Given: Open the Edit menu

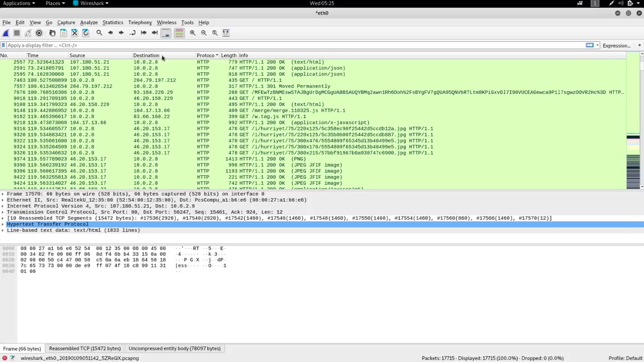Looking at the screenshot, I should coord(20,23).
